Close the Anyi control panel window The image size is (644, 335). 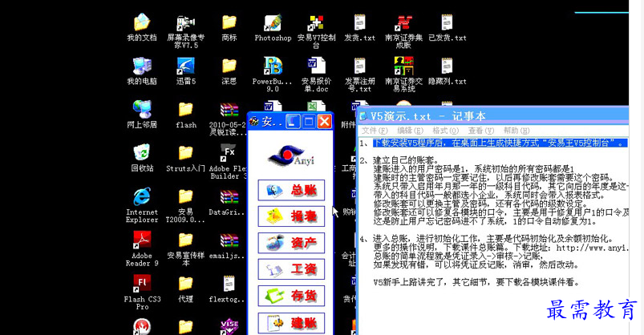tap(325, 122)
